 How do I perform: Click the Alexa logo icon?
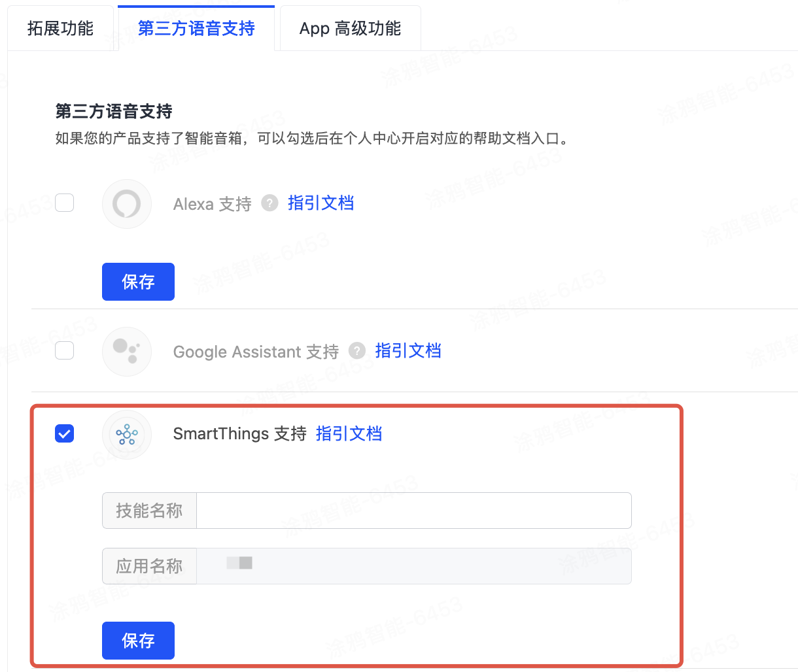coord(127,204)
